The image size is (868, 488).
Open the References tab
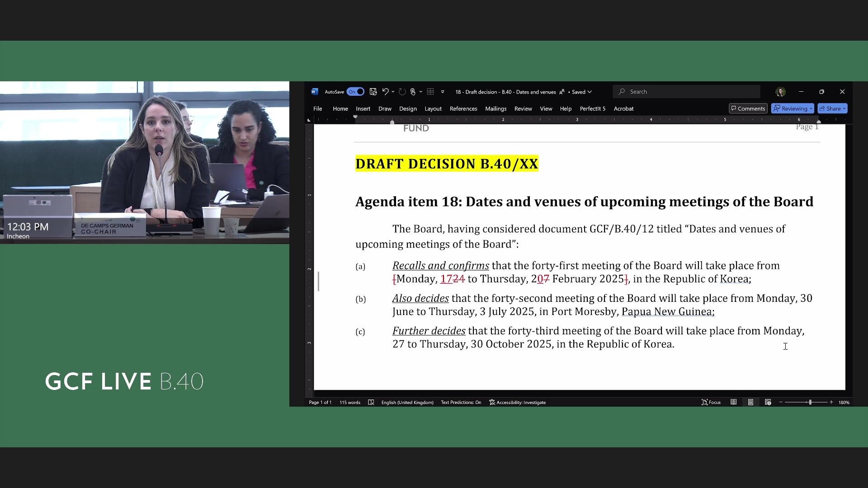tap(463, 109)
